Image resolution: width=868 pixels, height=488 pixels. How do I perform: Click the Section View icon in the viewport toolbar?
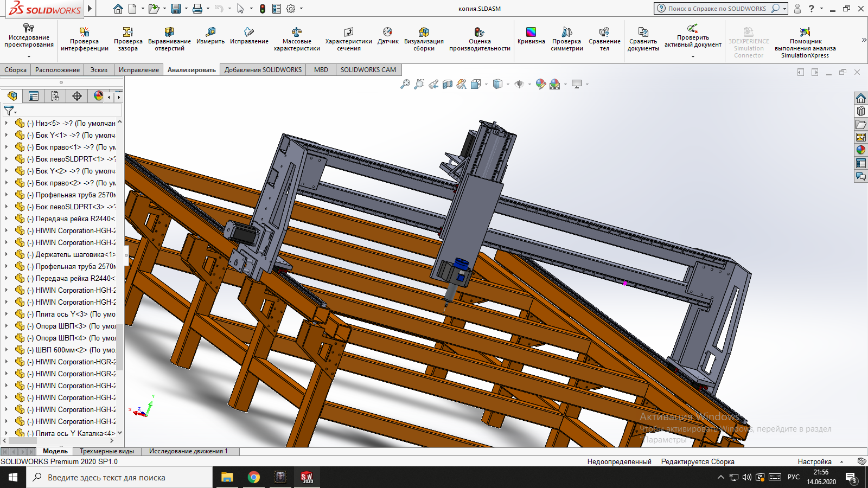448,84
